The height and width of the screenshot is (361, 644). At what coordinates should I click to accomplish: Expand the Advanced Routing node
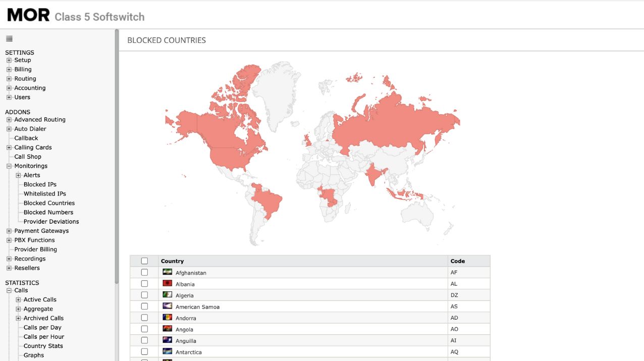9,120
